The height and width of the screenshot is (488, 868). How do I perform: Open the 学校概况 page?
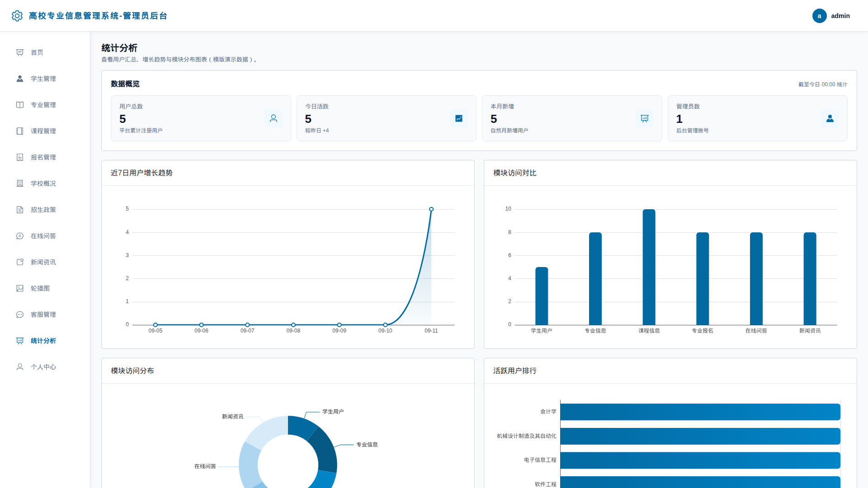[x=45, y=183]
